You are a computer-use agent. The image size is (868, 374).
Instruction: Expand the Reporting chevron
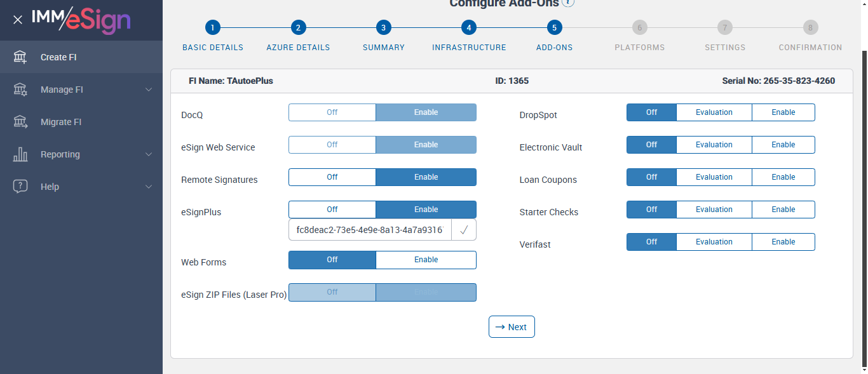coord(149,154)
